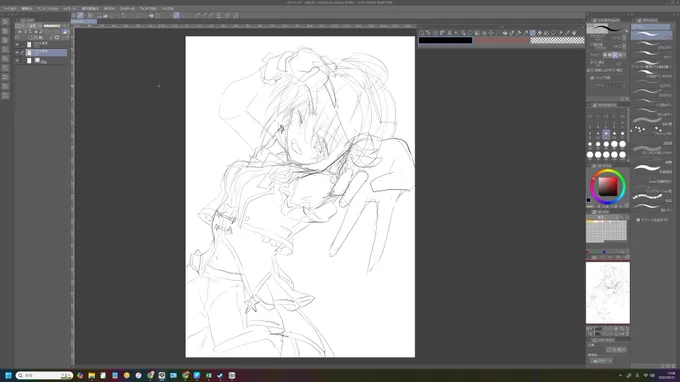
Task: Hide the selected middle layer's eye icon
Action: coord(17,52)
